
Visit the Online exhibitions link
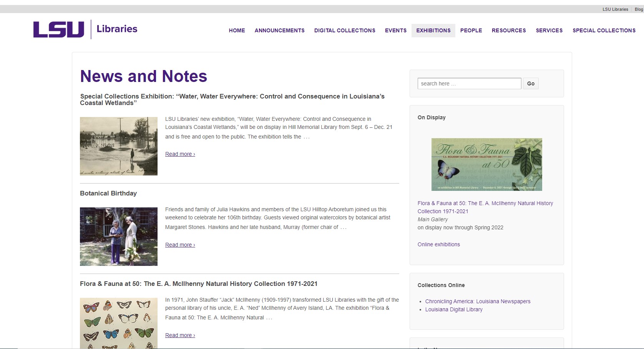(439, 244)
